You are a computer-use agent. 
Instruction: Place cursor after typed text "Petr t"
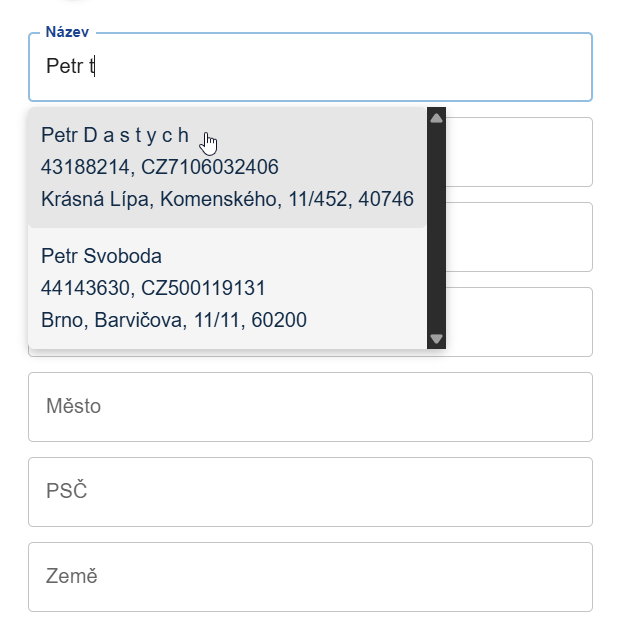(x=108, y=67)
